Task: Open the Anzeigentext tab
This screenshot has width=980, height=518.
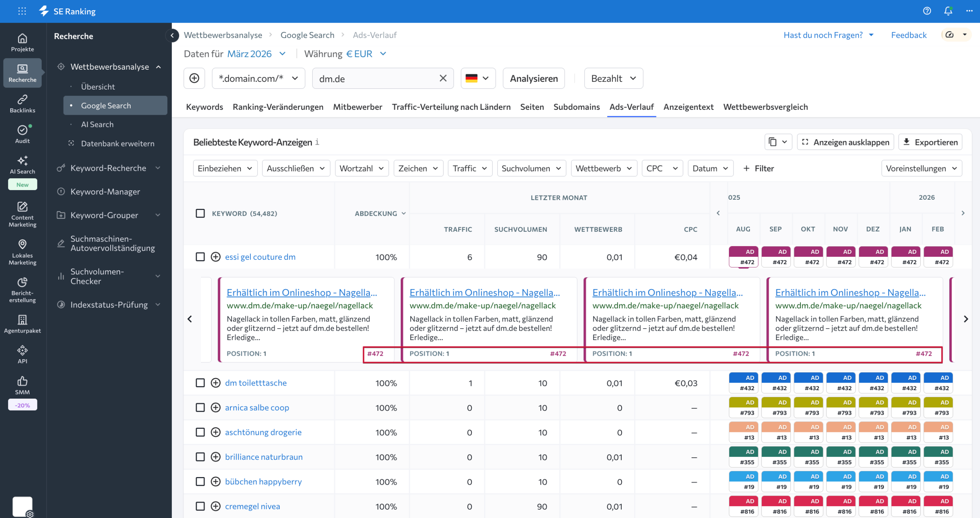Action: click(x=688, y=107)
